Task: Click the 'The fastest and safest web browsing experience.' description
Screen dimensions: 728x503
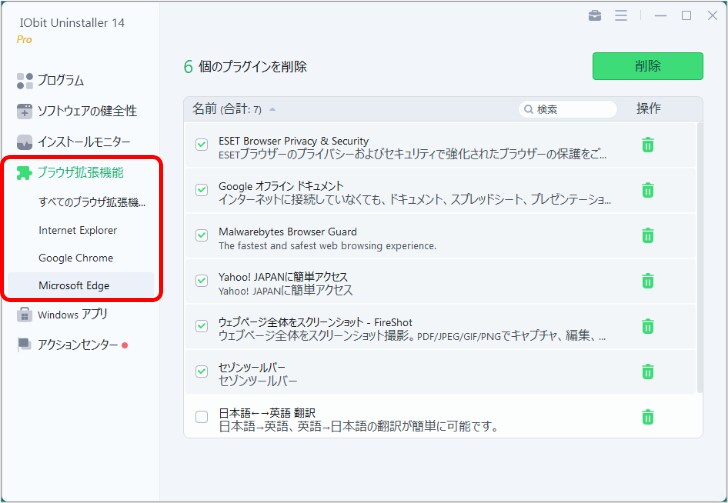Action: click(x=327, y=245)
